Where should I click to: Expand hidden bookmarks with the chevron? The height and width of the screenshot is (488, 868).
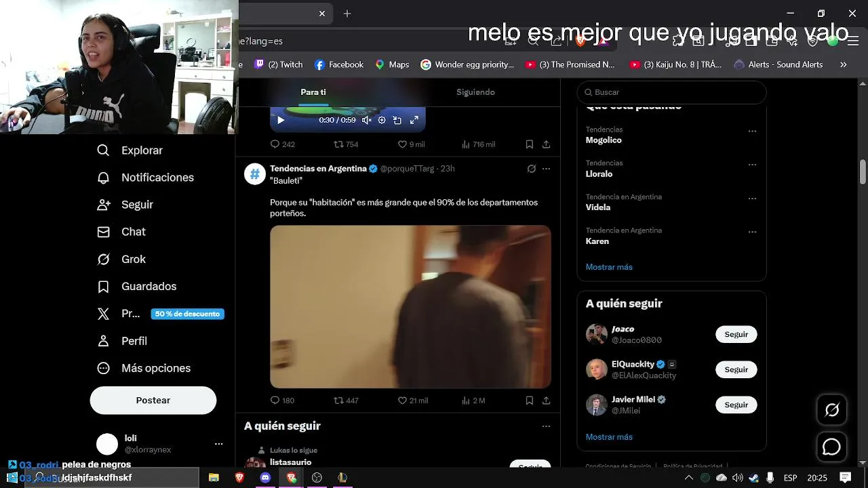click(843, 64)
